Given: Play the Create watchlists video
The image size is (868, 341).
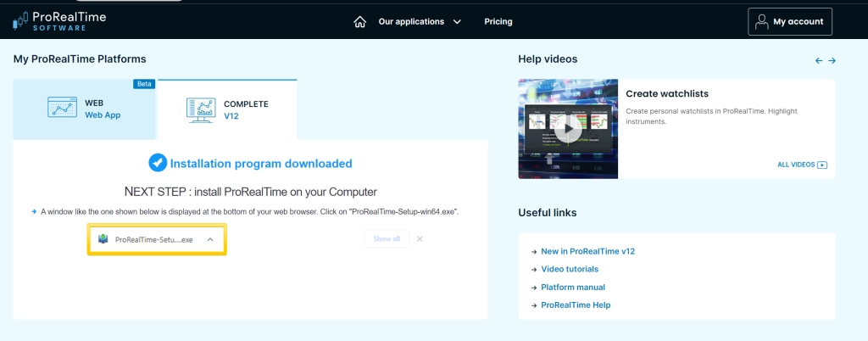Looking at the screenshot, I should pyautogui.click(x=568, y=129).
